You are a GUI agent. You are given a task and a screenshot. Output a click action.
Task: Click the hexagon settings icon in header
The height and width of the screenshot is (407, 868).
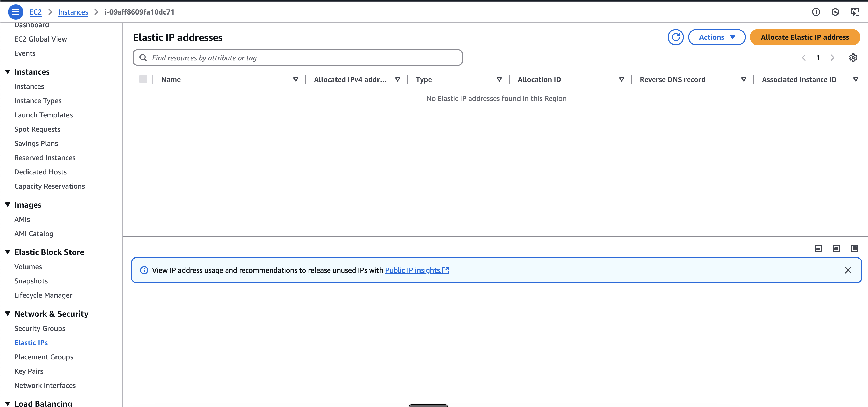(835, 12)
